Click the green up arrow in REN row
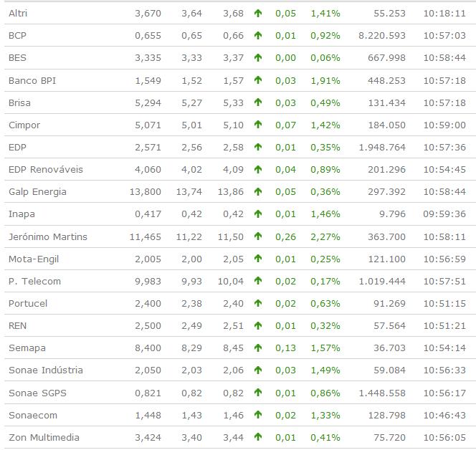 [258, 325]
